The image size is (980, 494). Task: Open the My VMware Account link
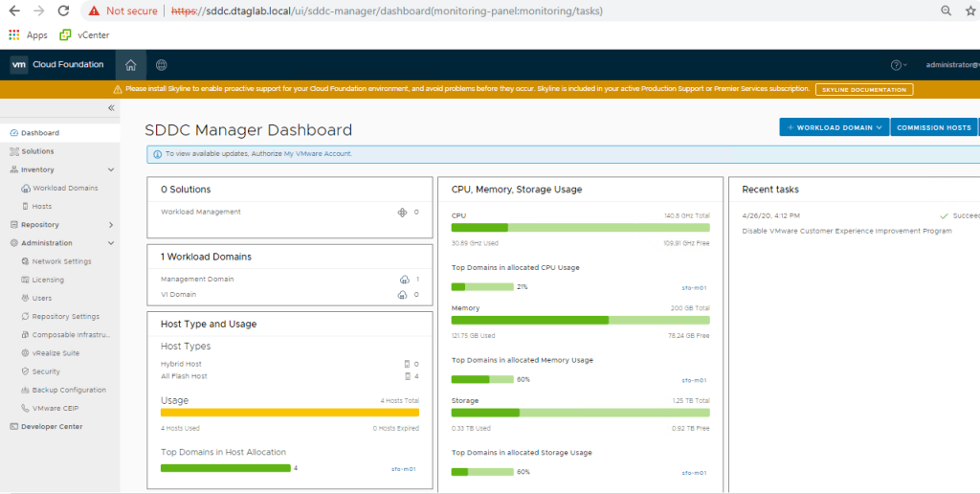click(318, 153)
